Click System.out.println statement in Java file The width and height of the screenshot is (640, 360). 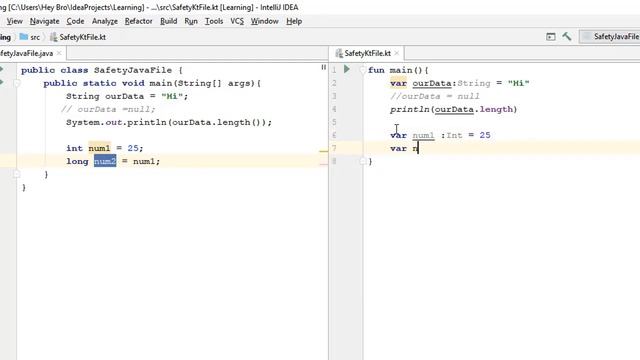169,122
